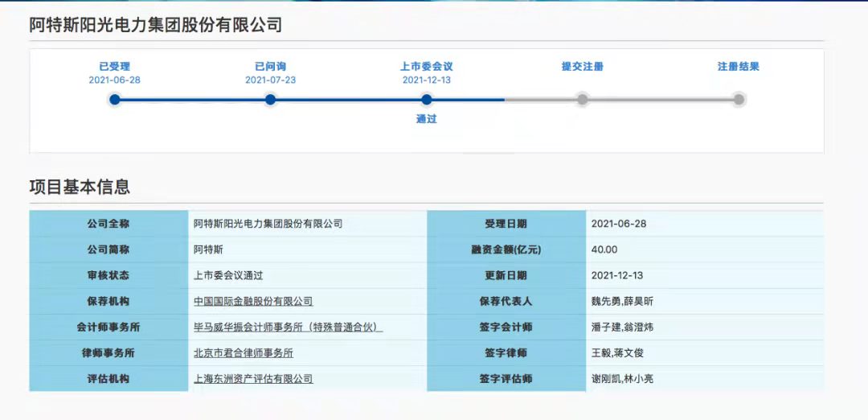The image size is (868, 420).
Task: Click the 已受理 stage label
Action: click(115, 67)
